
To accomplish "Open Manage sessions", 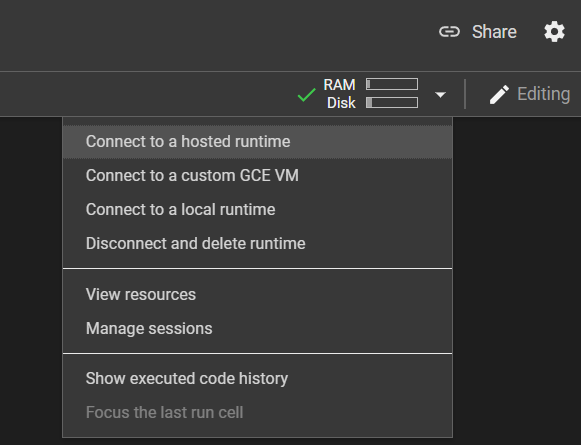I will click(258, 329).
